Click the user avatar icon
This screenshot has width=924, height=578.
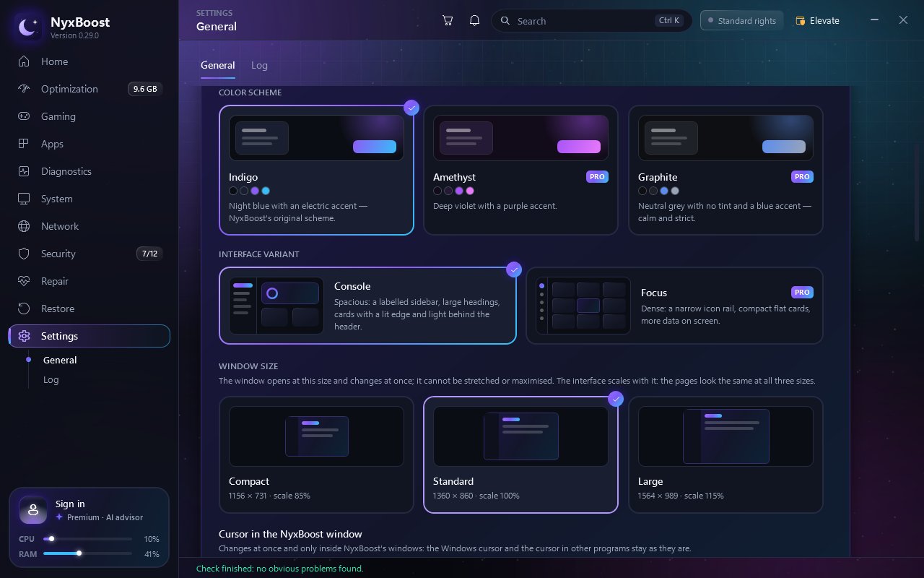pyautogui.click(x=33, y=510)
